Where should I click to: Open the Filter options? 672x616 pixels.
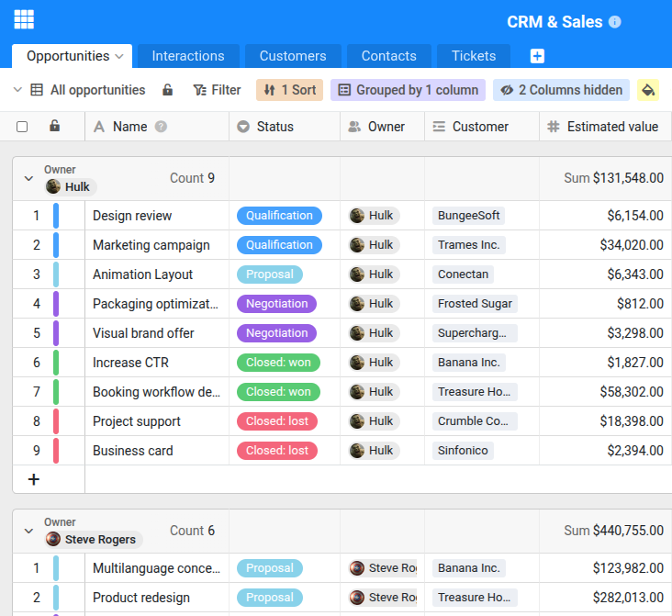pyautogui.click(x=218, y=90)
